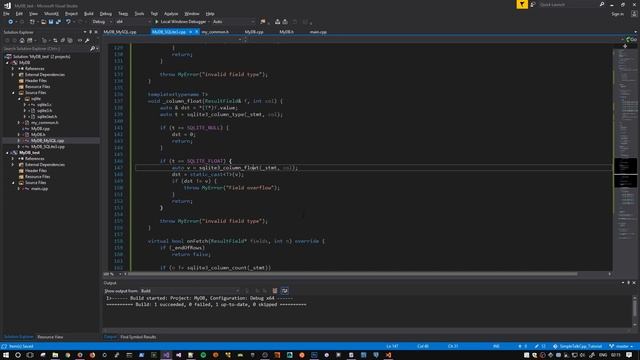Pin the MyDB_SQLite3.cpp tab
Viewport: 640px width, 360px height.
click(x=190, y=32)
